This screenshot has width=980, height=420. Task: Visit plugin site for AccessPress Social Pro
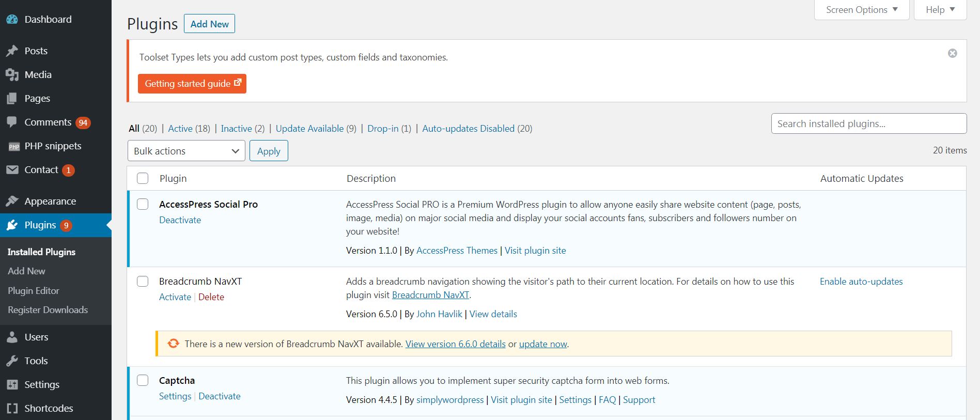click(535, 251)
